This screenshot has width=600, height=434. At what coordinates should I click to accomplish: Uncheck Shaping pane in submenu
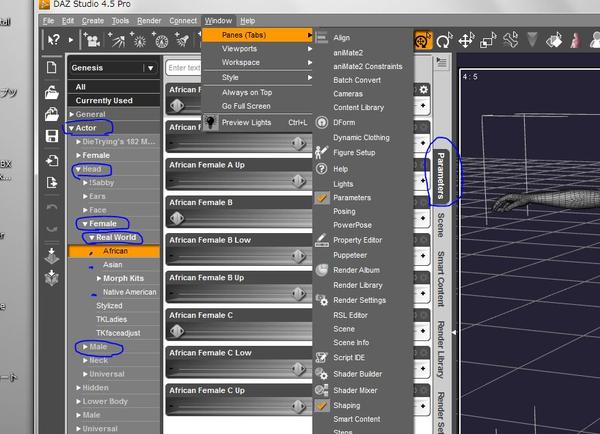346,405
